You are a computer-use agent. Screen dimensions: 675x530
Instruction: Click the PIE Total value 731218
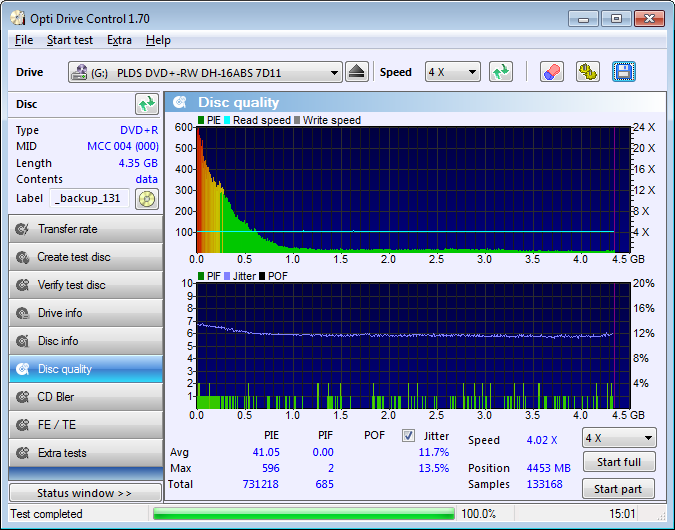260,484
